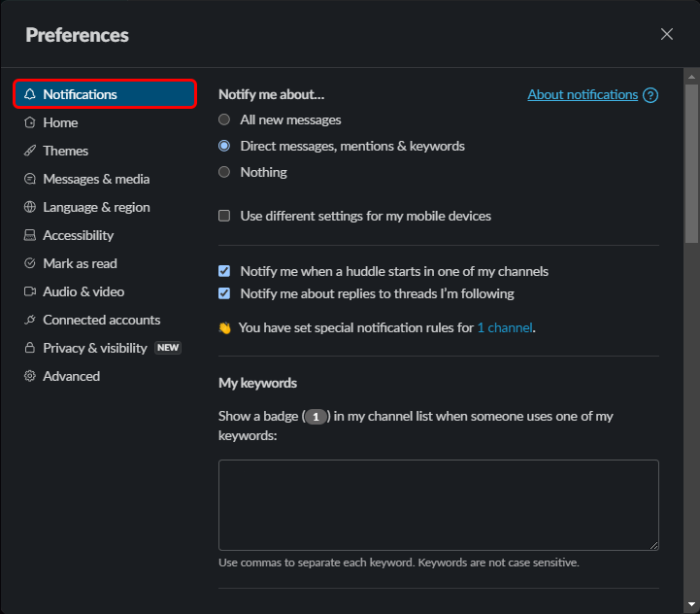Click into the My keywords text box
This screenshot has height=614, width=700.
click(439, 505)
